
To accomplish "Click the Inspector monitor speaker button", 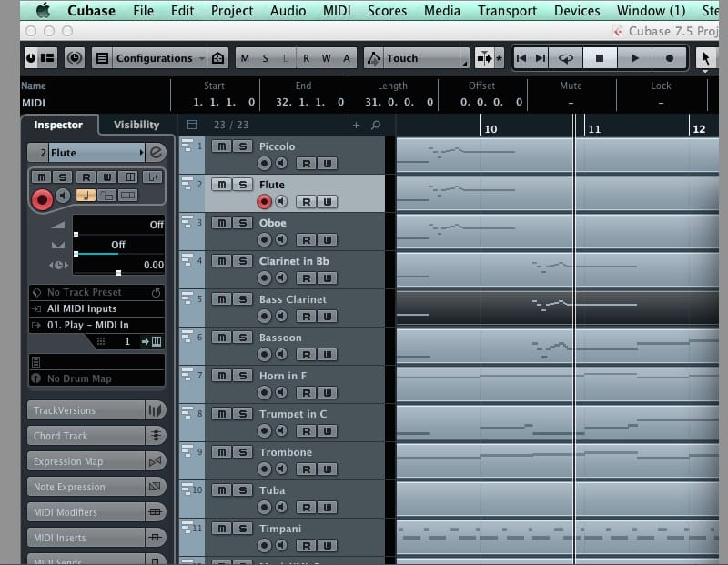I will pyautogui.click(x=63, y=196).
